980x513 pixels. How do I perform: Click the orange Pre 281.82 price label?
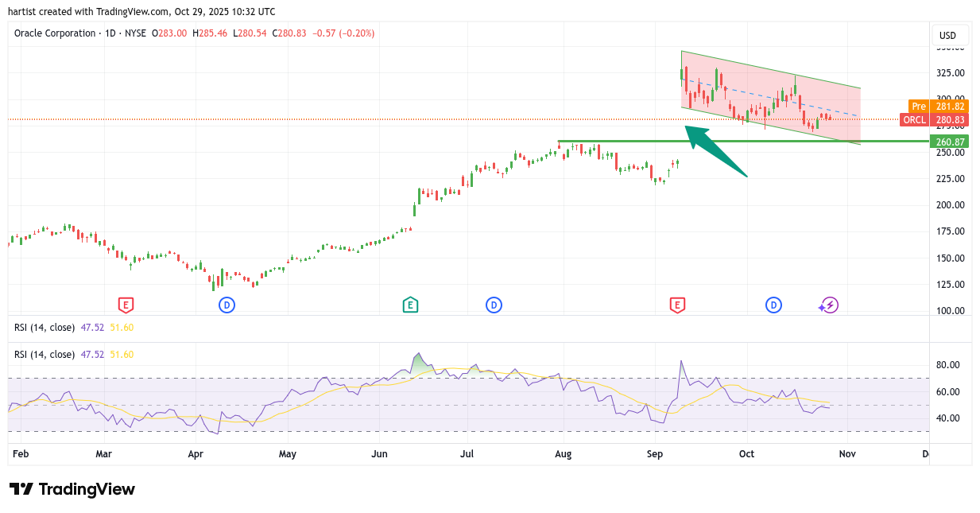click(938, 107)
